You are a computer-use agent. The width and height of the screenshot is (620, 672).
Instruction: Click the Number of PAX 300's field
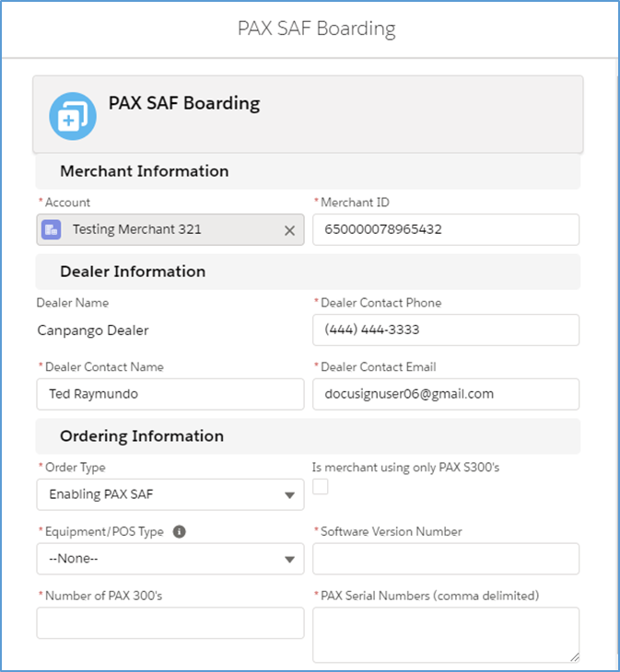click(x=170, y=623)
